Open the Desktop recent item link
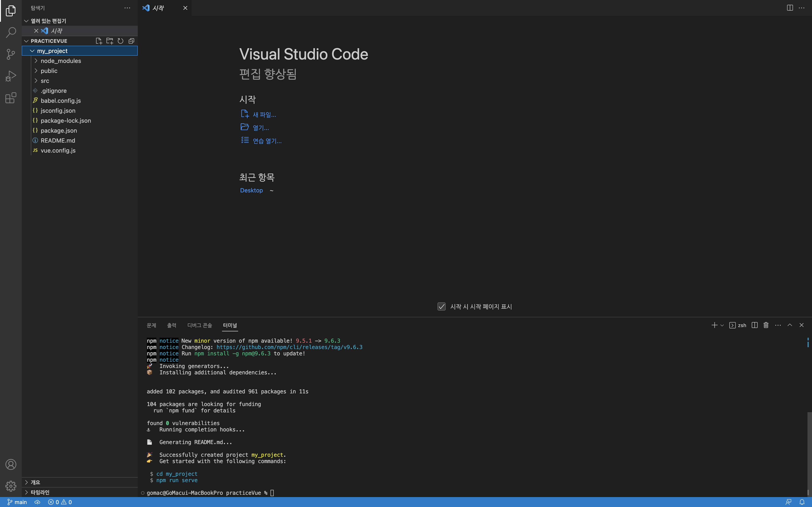This screenshot has height=507, width=812. [251, 190]
